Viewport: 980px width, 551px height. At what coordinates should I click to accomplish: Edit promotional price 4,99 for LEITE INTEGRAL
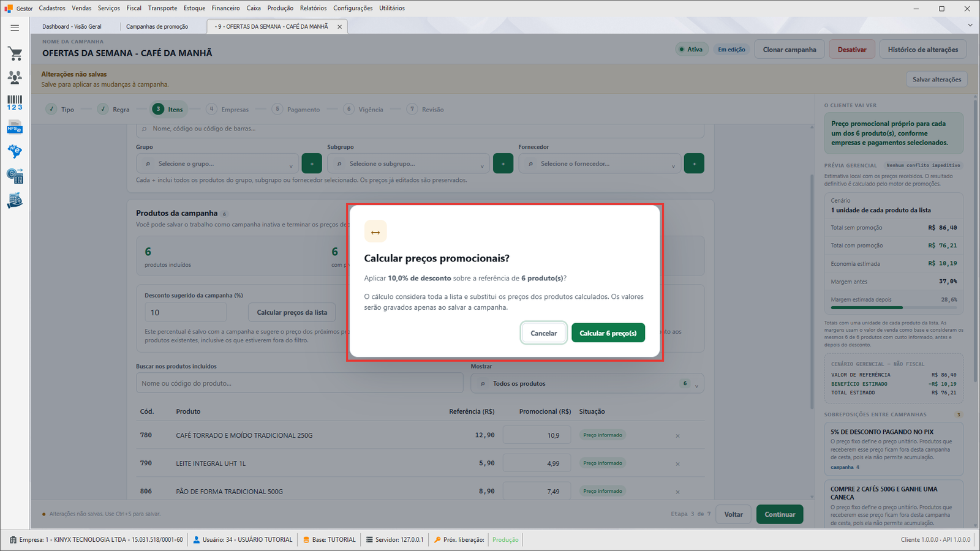537,463
